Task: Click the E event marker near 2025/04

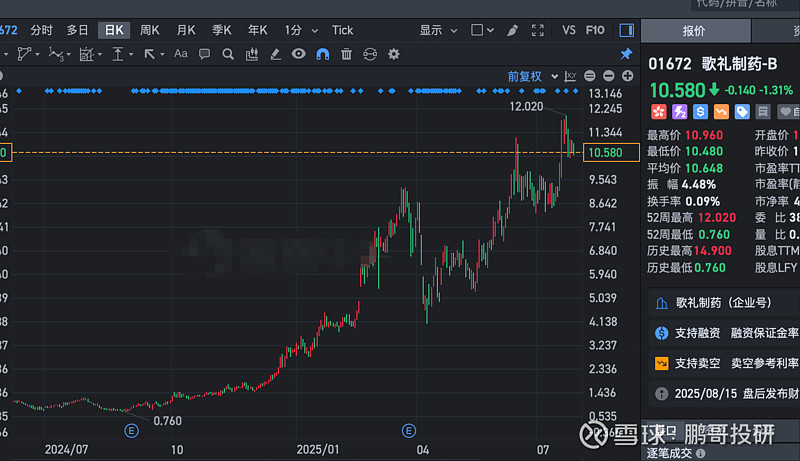Action: (409, 431)
